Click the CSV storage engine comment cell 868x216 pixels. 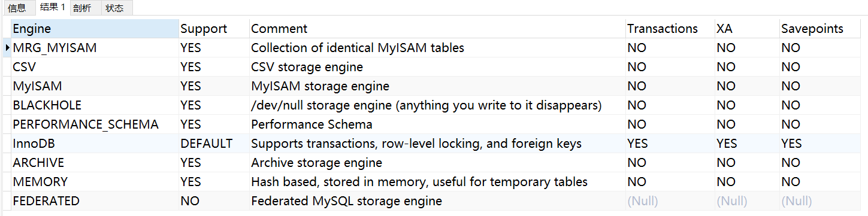pos(437,67)
